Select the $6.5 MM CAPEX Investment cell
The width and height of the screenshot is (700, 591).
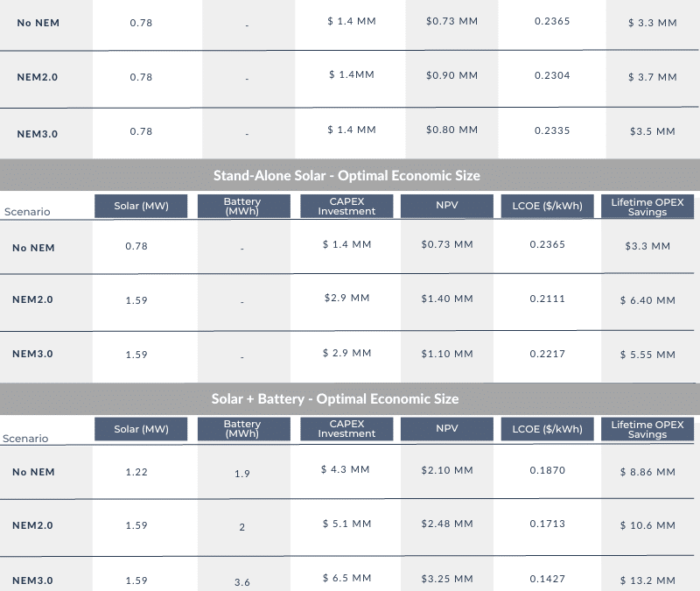pyautogui.click(x=346, y=579)
